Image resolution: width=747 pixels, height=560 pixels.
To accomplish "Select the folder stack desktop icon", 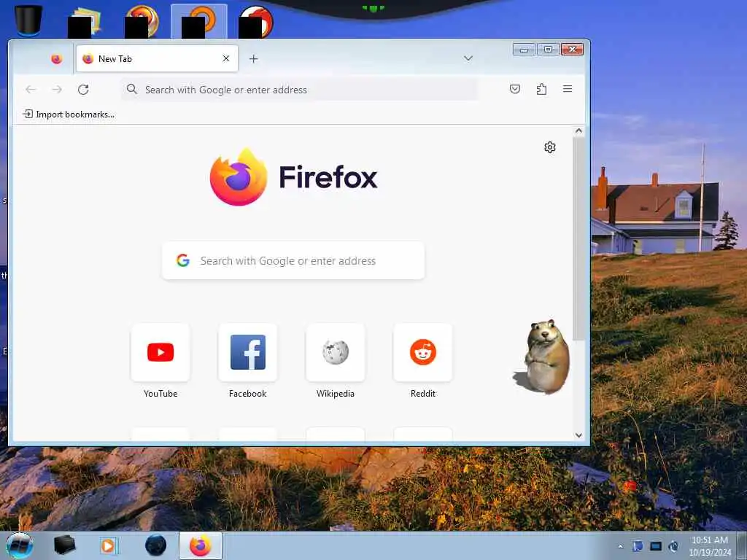I will [x=85, y=21].
